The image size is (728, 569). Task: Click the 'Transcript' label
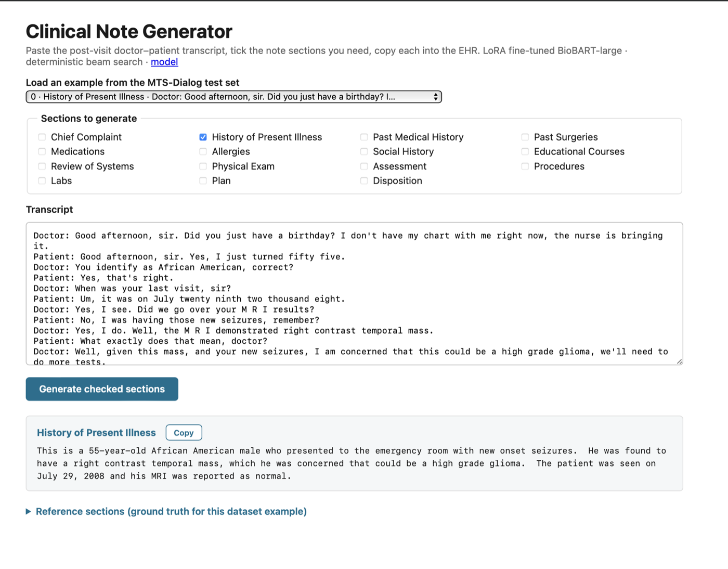coord(49,210)
